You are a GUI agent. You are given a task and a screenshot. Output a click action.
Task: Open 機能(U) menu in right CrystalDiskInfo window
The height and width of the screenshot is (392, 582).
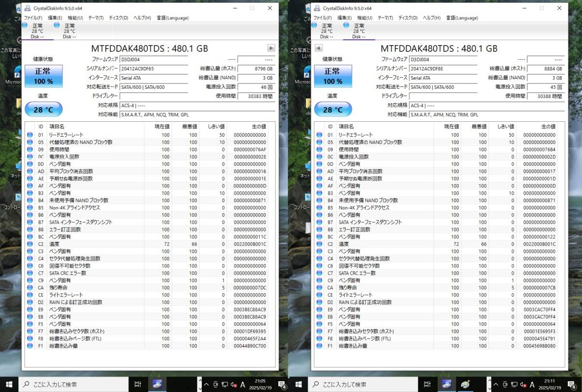coord(365,18)
